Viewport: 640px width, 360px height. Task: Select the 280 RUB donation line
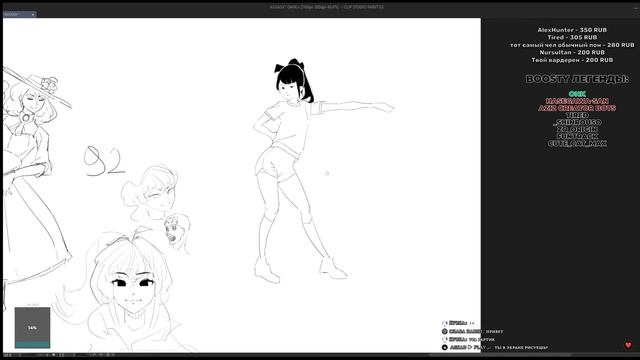coord(572,45)
